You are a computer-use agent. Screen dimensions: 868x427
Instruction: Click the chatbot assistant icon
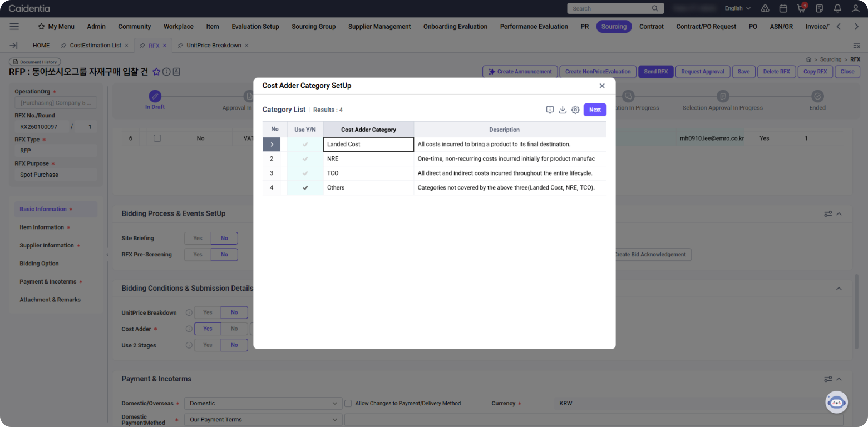coord(836,402)
